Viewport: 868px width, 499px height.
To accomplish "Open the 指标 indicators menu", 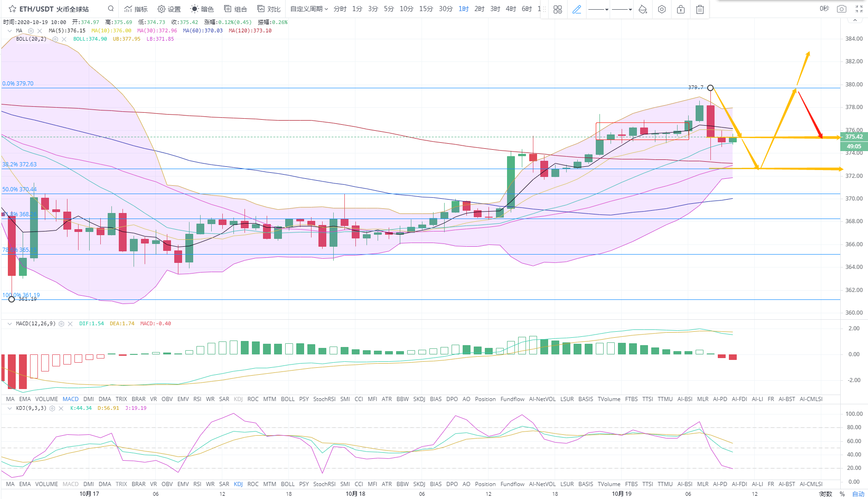I will coord(136,9).
